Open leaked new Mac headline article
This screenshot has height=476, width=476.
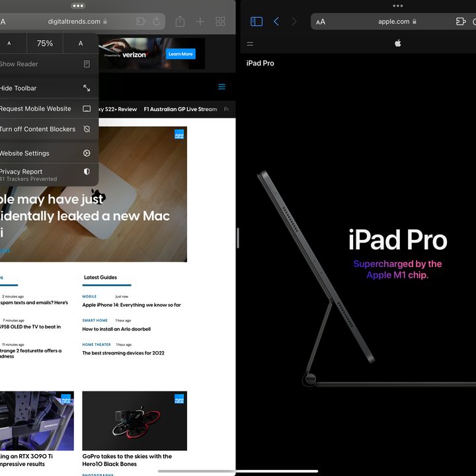tap(85, 216)
